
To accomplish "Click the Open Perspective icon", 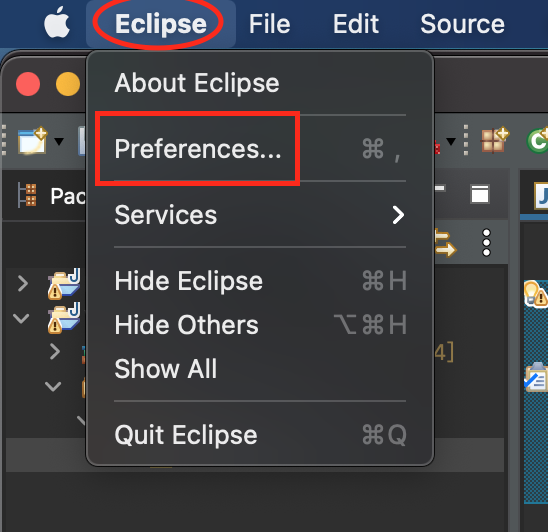I will click(495, 140).
